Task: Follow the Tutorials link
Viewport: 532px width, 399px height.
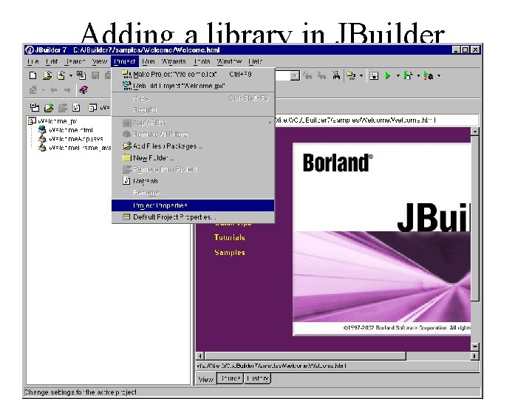Action: click(x=229, y=237)
